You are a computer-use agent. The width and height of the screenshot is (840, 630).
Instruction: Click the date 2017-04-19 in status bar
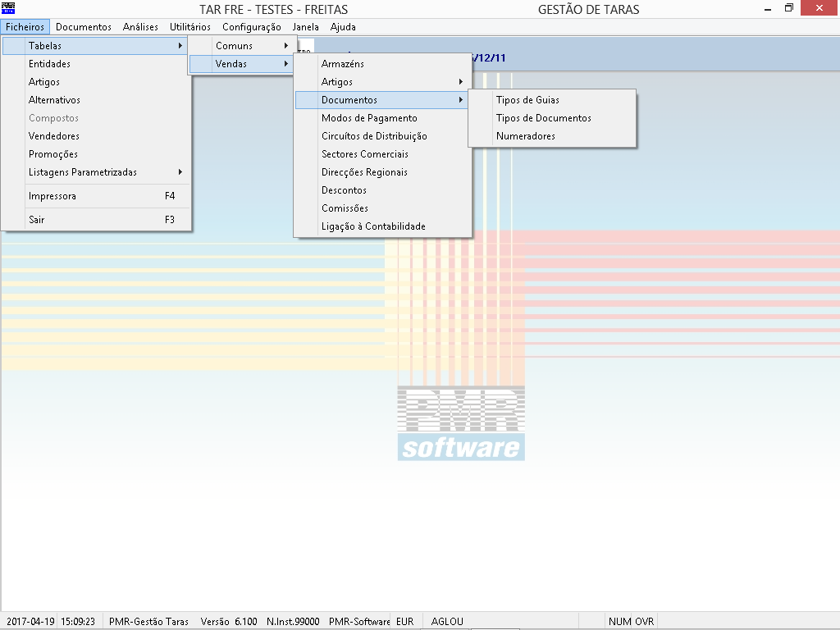point(30,622)
